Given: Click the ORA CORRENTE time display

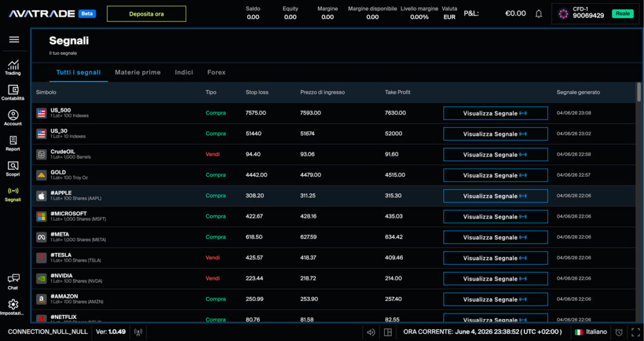Looking at the screenshot, I should [482, 332].
